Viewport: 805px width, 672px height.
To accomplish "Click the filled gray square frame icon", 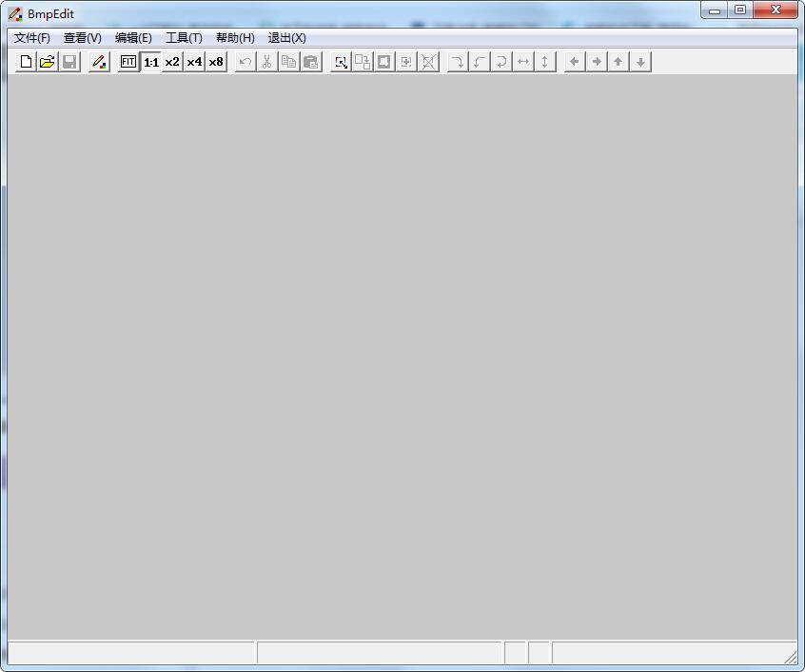I will [384, 62].
